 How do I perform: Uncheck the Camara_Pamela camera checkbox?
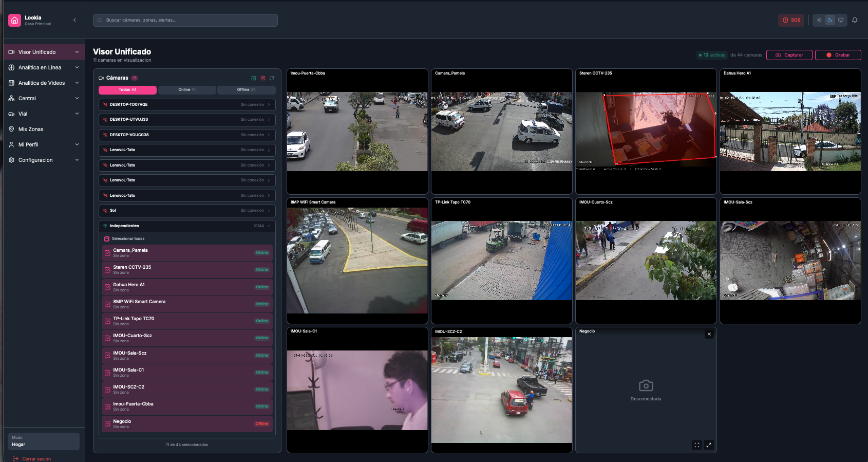coord(107,253)
